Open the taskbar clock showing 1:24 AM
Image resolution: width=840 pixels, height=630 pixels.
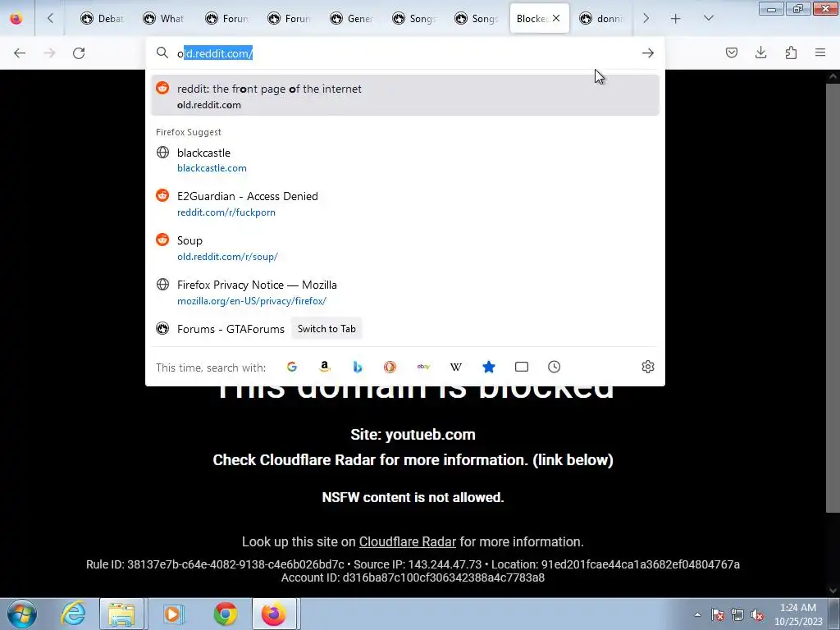[x=798, y=614]
